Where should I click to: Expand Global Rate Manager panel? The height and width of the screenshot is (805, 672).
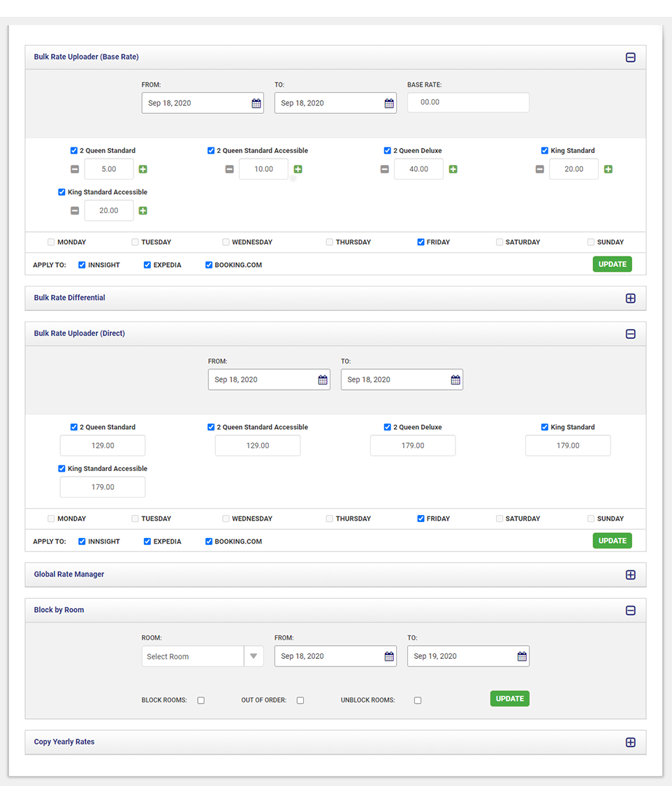(631, 575)
